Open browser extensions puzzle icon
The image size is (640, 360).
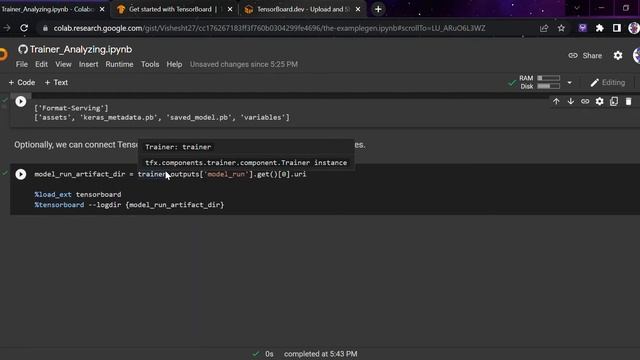[600, 28]
